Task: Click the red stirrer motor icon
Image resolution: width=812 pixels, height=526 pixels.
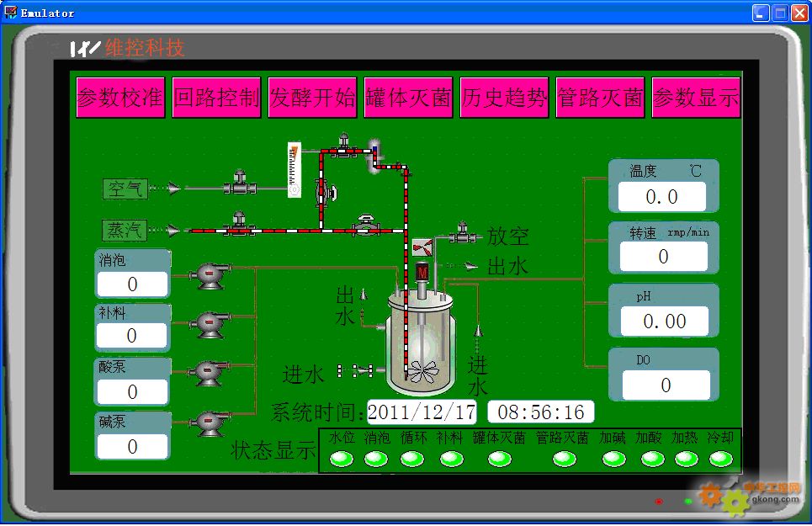Action: click(422, 272)
